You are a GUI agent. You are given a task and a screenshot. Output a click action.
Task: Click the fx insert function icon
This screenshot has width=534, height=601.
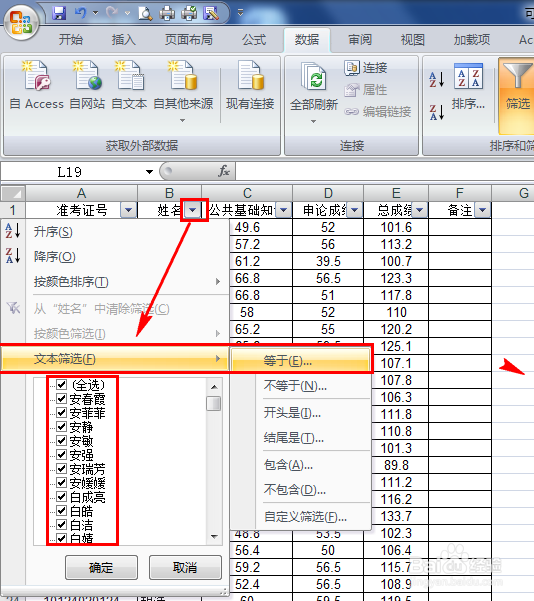coord(224,171)
